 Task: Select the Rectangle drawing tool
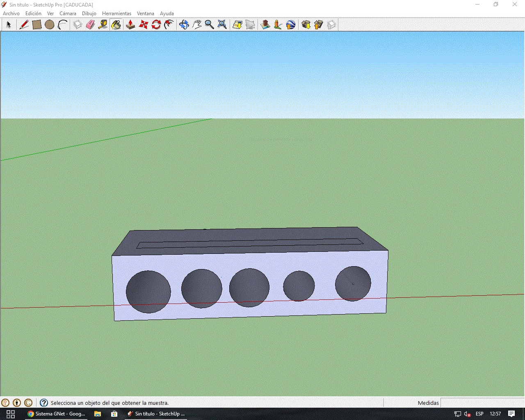37,25
